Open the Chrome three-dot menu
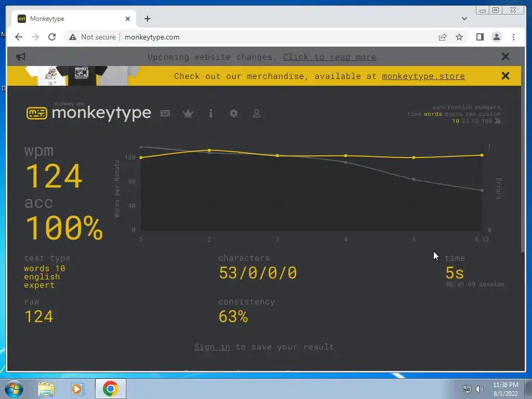532x399 pixels. [x=513, y=37]
